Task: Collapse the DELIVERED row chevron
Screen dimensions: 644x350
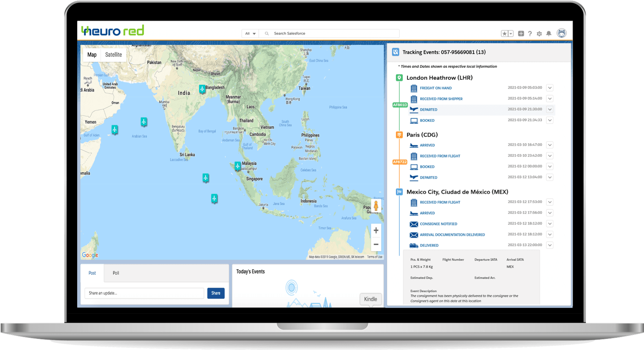Action: [x=550, y=245]
